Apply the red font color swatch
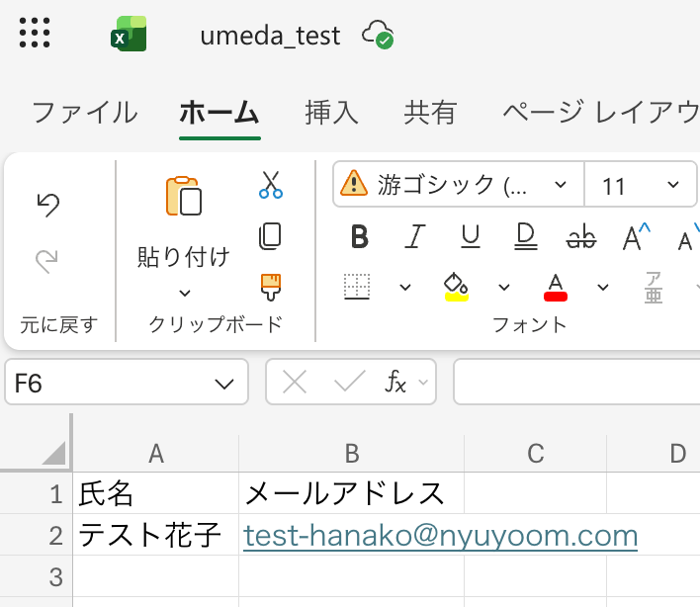Image resolution: width=700 pixels, height=607 pixels. (x=556, y=288)
